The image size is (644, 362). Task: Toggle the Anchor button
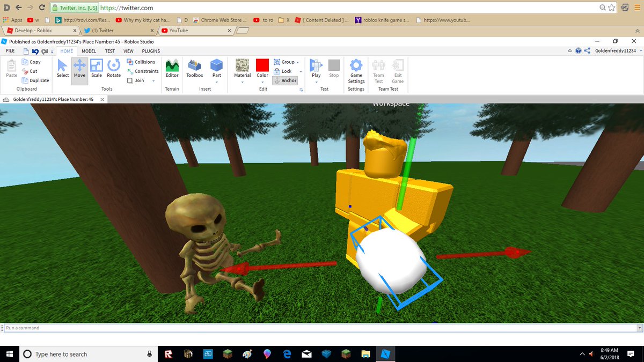coord(284,80)
